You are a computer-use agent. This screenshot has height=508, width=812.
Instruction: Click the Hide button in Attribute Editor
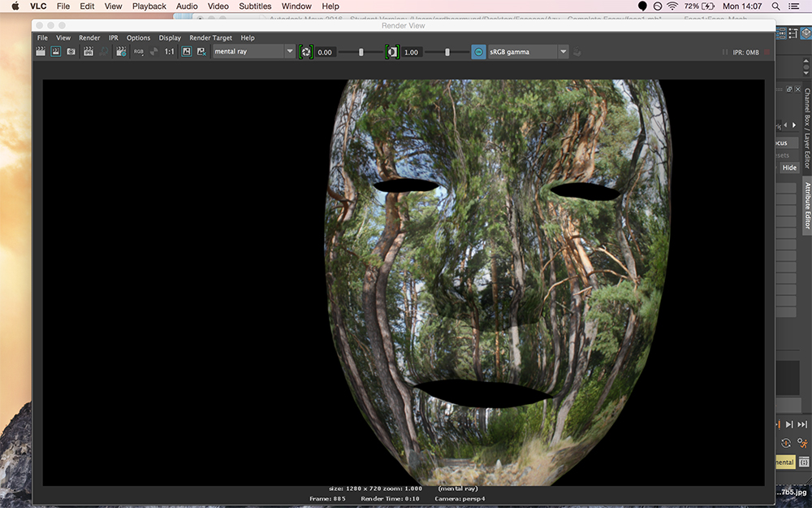(789, 167)
